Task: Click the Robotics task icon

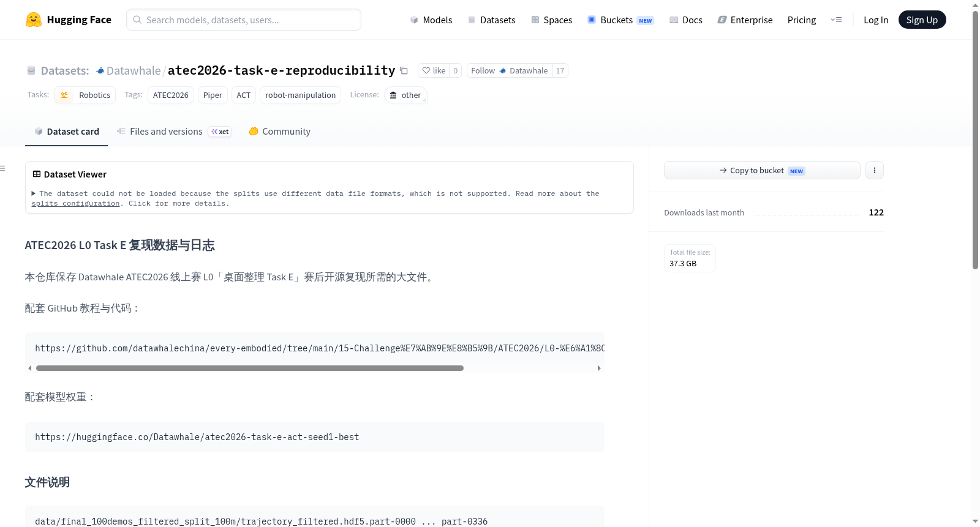Action: coord(64,95)
